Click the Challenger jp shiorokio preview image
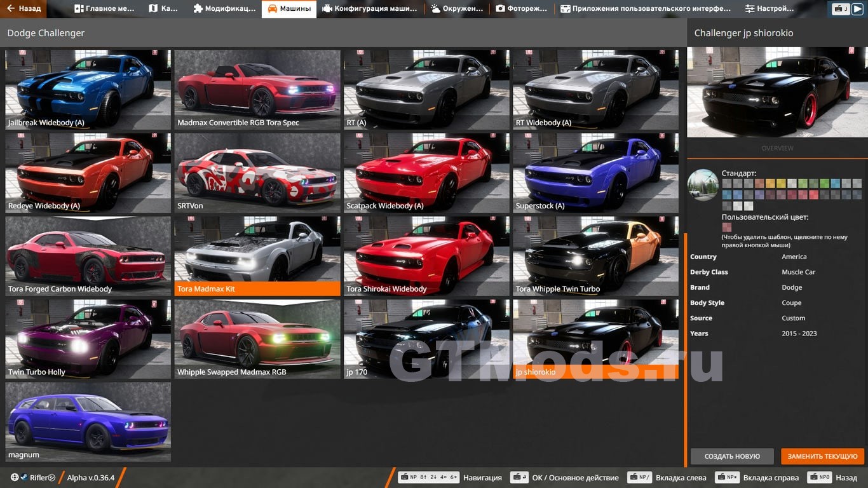The image size is (868, 488). [777, 91]
